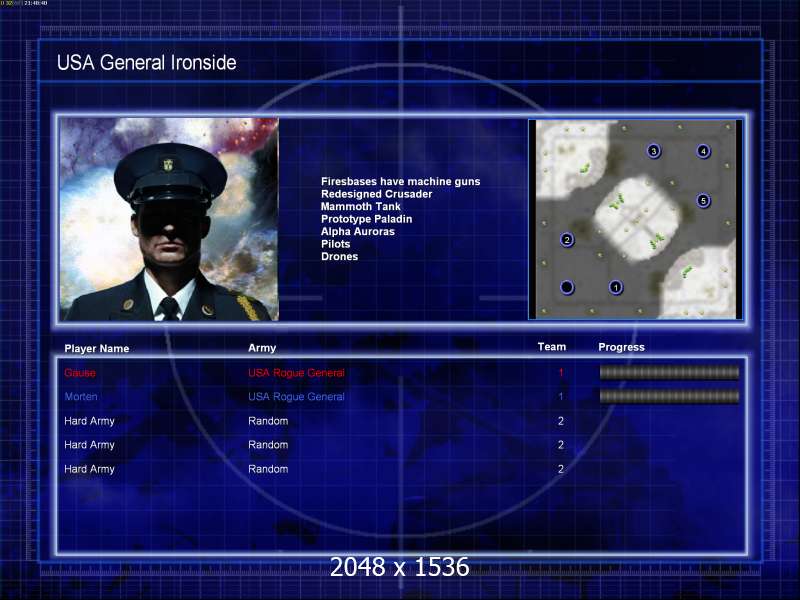Click Gause's loading progress bar

click(669, 373)
